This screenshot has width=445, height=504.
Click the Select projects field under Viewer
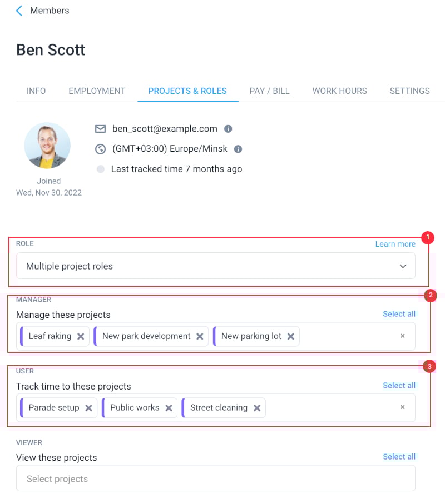216,478
